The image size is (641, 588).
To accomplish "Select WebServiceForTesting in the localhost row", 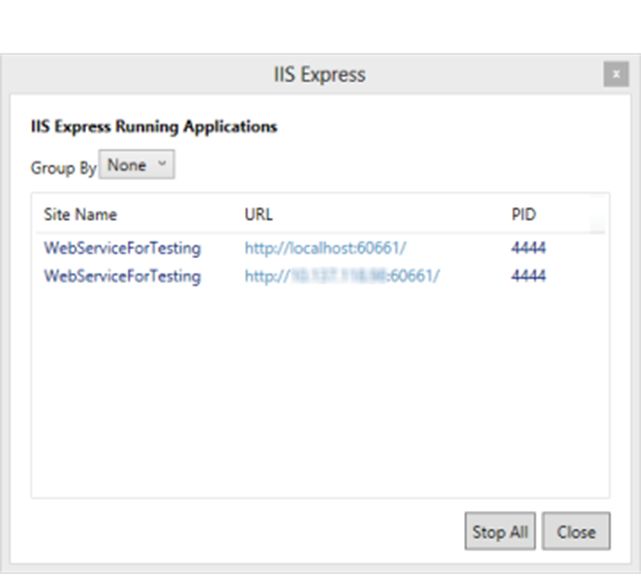I will (122, 248).
